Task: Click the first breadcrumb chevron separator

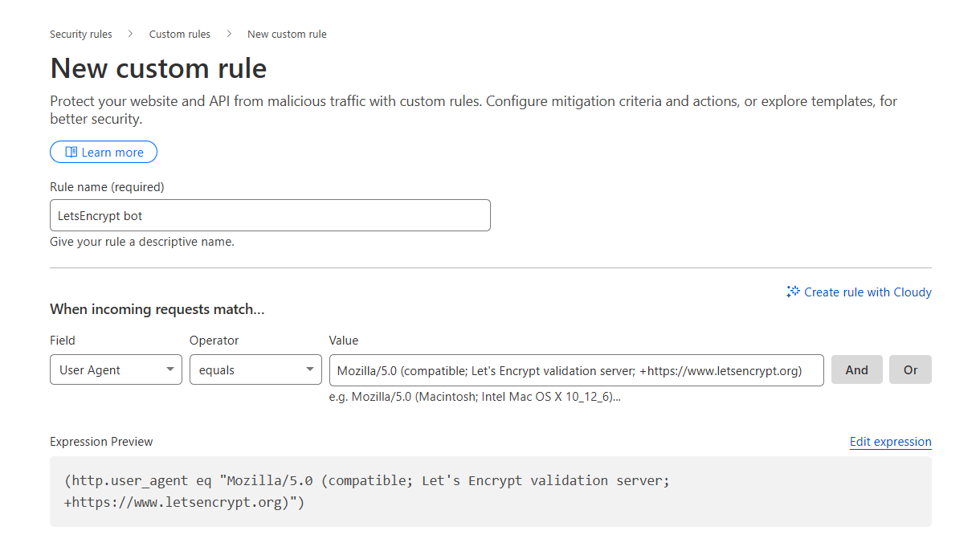Action: [131, 34]
